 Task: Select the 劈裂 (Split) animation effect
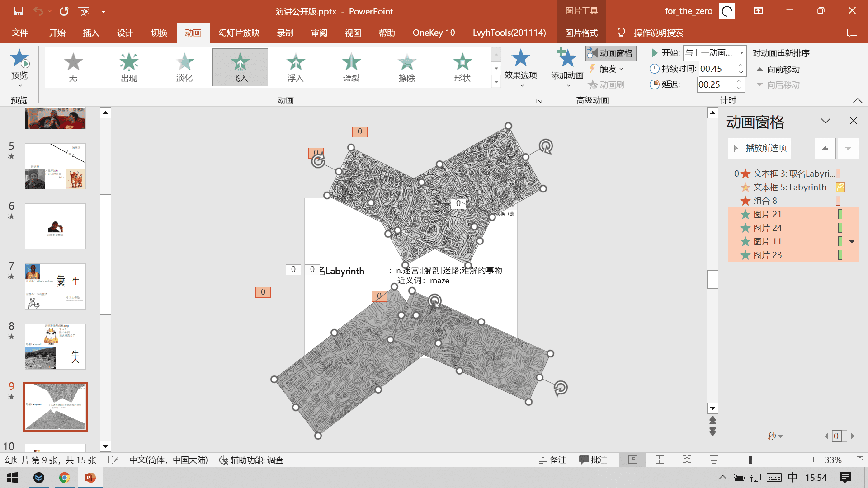point(351,67)
